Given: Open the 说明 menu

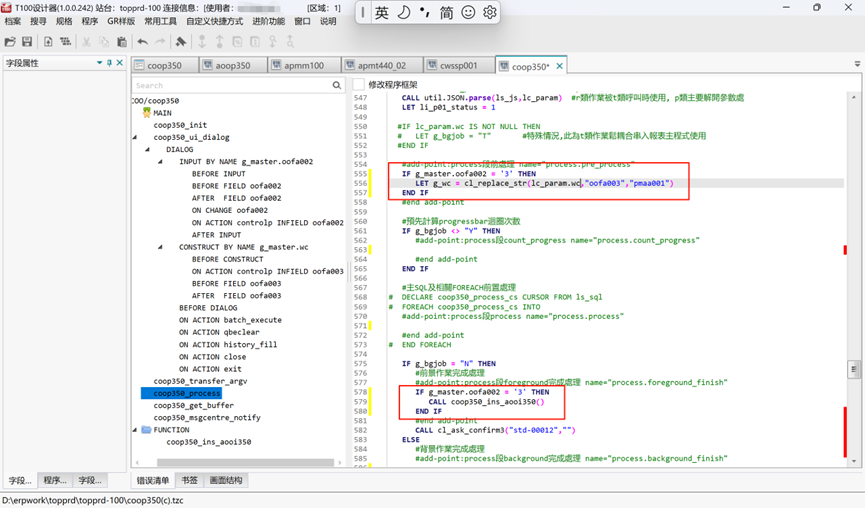Looking at the screenshot, I should [328, 22].
